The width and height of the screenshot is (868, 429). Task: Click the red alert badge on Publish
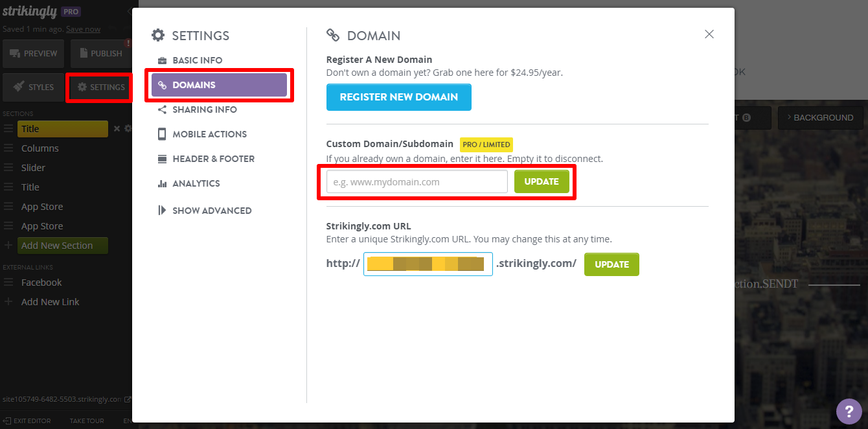point(128,43)
